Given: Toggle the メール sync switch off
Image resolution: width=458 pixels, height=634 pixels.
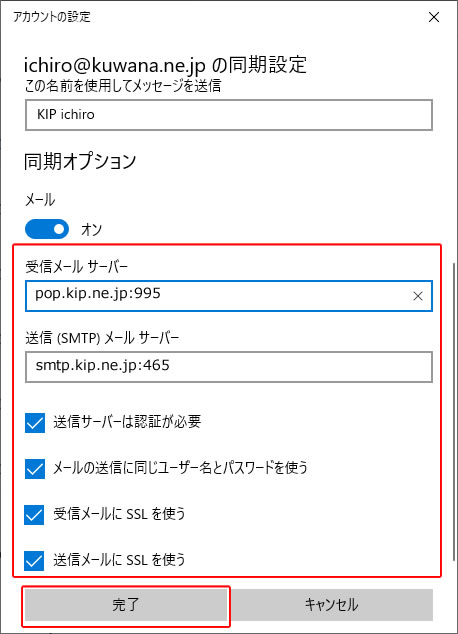Looking at the screenshot, I should (47, 229).
